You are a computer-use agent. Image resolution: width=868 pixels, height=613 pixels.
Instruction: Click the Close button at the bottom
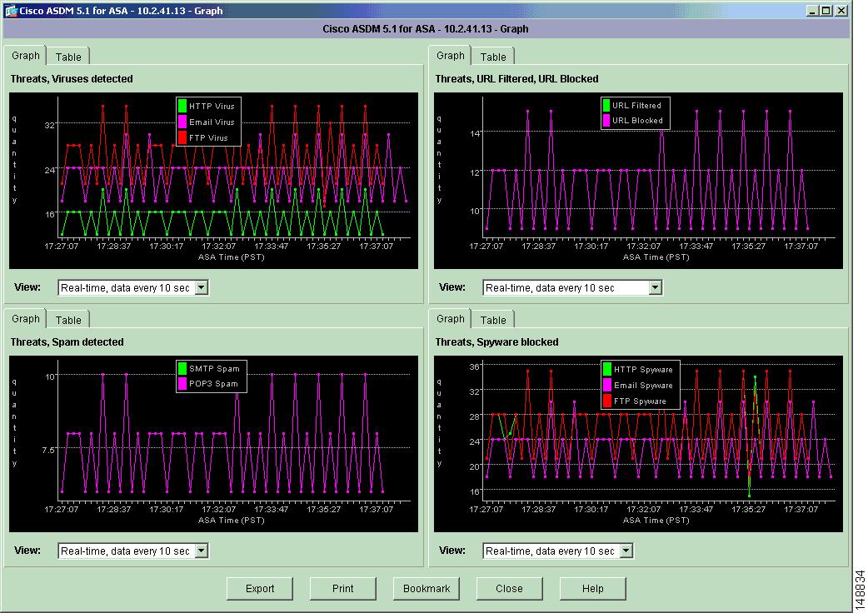(509, 589)
